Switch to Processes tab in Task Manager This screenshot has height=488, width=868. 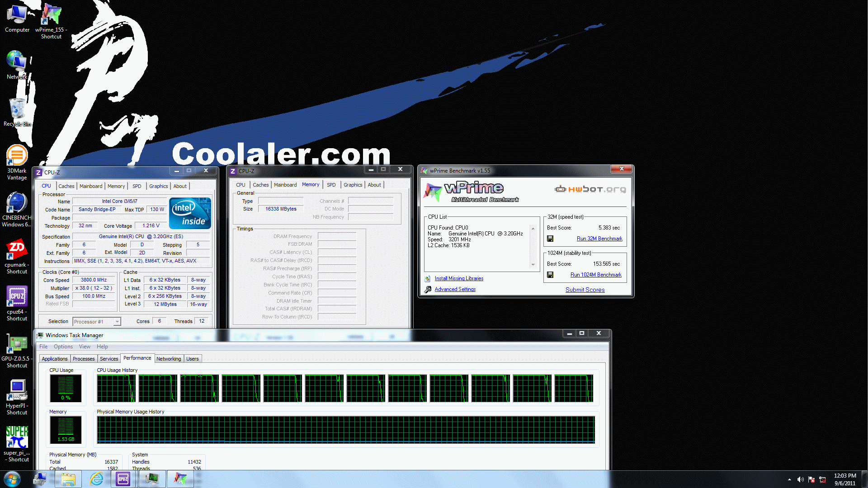point(84,359)
